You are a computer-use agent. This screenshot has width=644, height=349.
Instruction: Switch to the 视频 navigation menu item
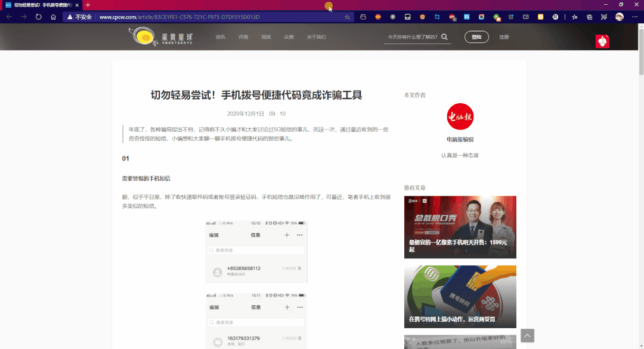[x=266, y=36]
